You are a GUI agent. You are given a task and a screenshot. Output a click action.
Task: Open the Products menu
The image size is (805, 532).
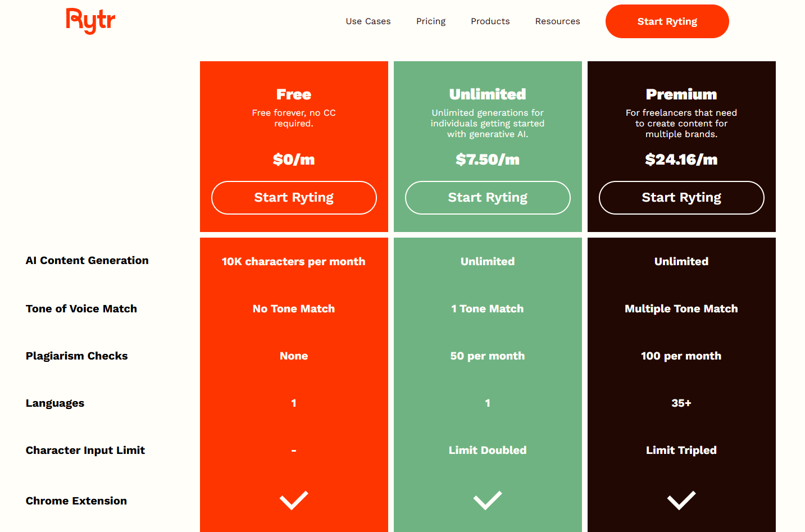click(490, 21)
